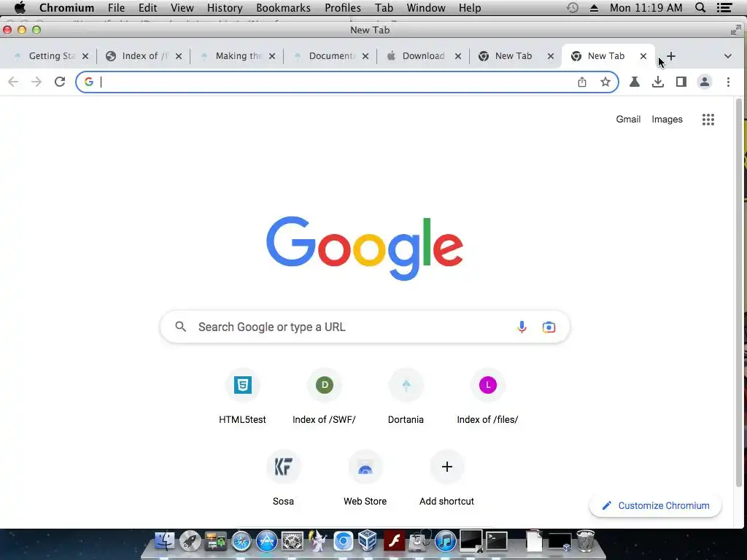This screenshot has height=560, width=747.
Task: Close the Getting Started tab
Action: 85,56
